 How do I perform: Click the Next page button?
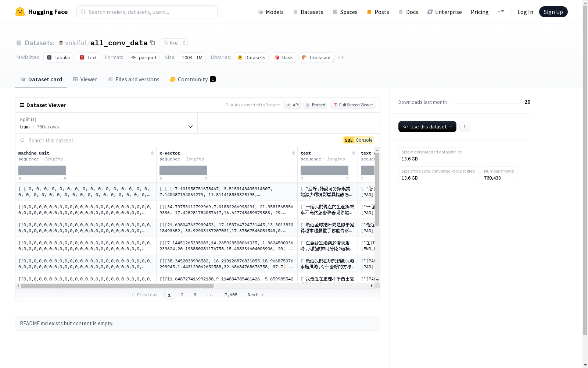[256, 295]
